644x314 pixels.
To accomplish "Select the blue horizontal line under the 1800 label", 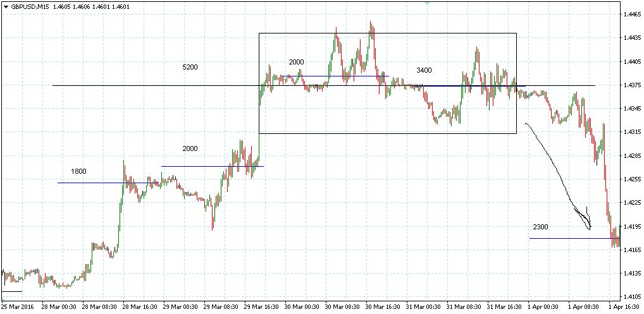I will (x=109, y=183).
